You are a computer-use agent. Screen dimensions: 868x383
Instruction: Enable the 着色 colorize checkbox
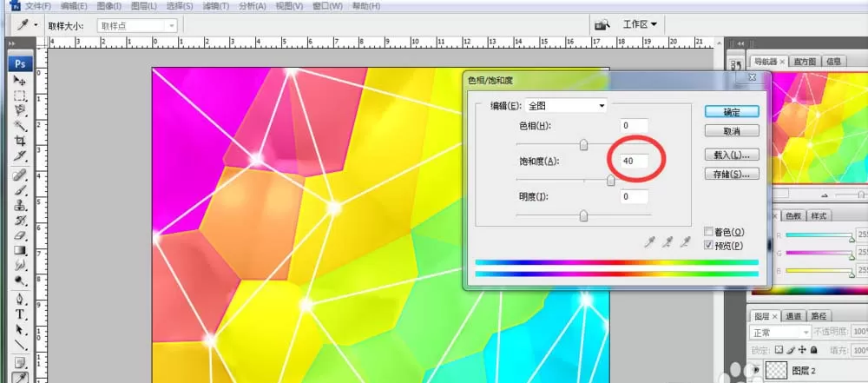(708, 232)
